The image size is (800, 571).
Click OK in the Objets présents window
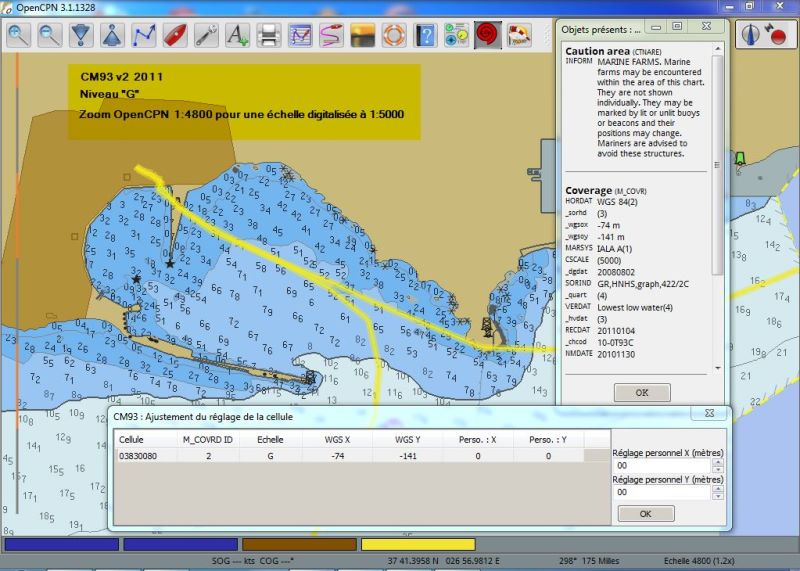(x=642, y=392)
